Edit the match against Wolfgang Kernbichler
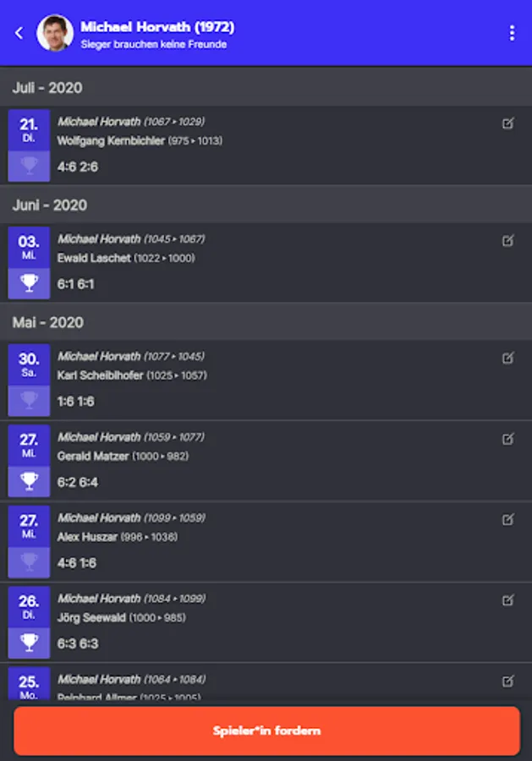Image resolution: width=532 pixels, height=761 pixels. [x=507, y=123]
